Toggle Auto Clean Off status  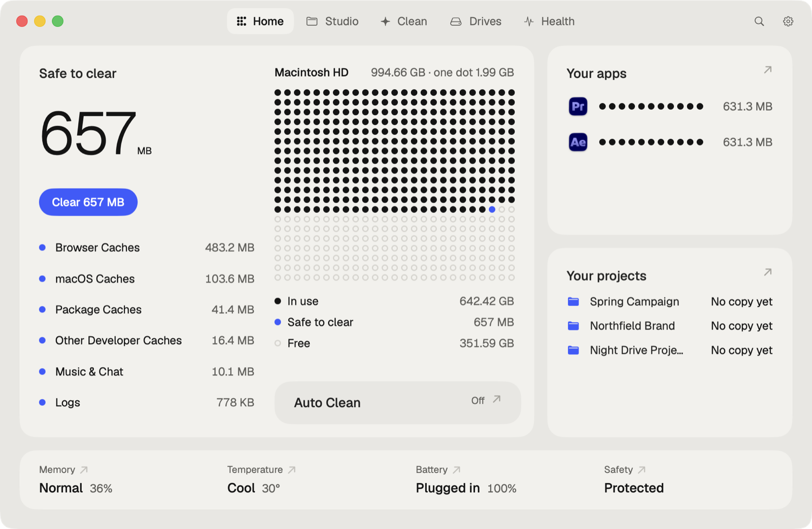pyautogui.click(x=478, y=400)
